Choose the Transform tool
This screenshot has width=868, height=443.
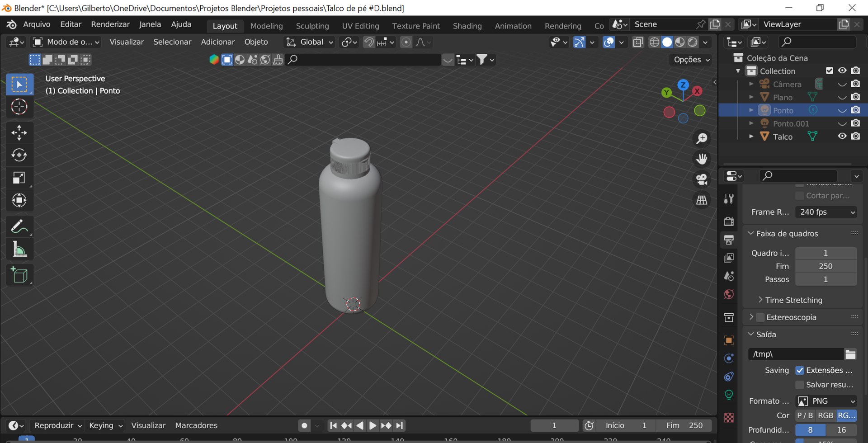point(19,200)
